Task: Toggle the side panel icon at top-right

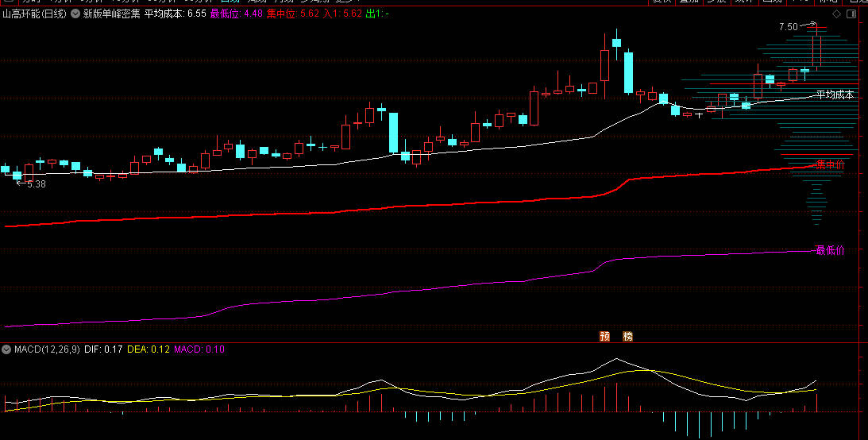Action: coord(851,14)
